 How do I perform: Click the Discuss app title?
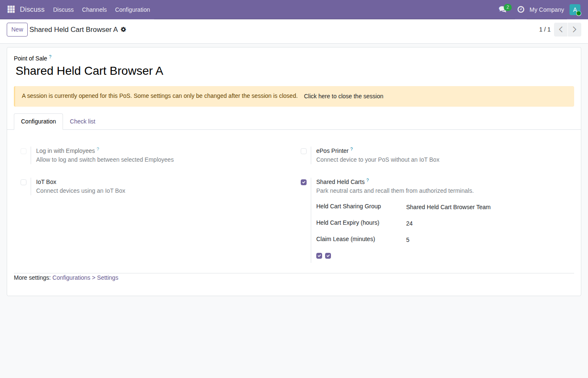[x=32, y=9]
